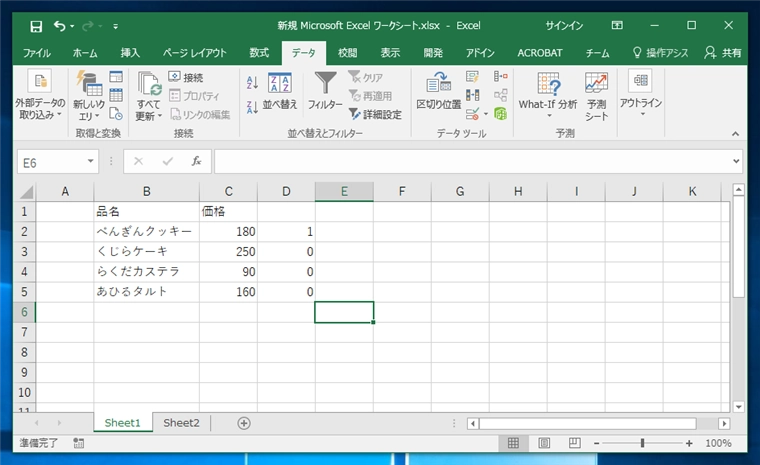Expand the formula bar with the chevron
Screen dimensions: 760x465
pos(736,161)
